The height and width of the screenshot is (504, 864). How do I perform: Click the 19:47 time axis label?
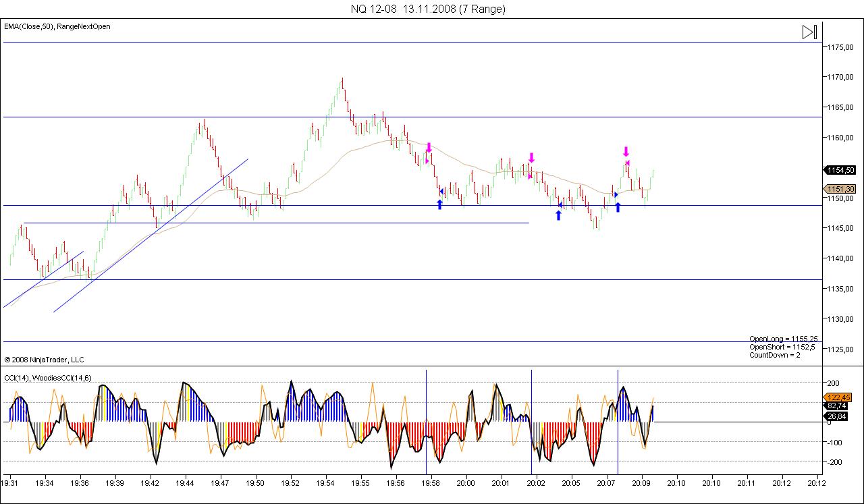click(221, 483)
